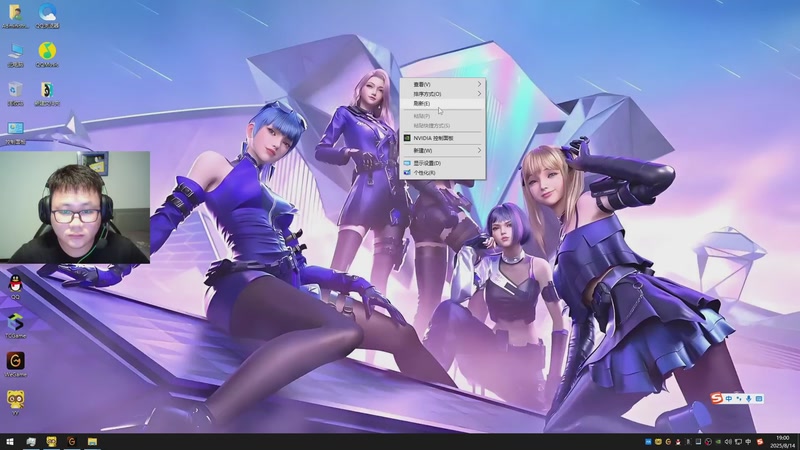Open the WeGame tray icon
The width and height of the screenshot is (800, 450).
(668, 442)
